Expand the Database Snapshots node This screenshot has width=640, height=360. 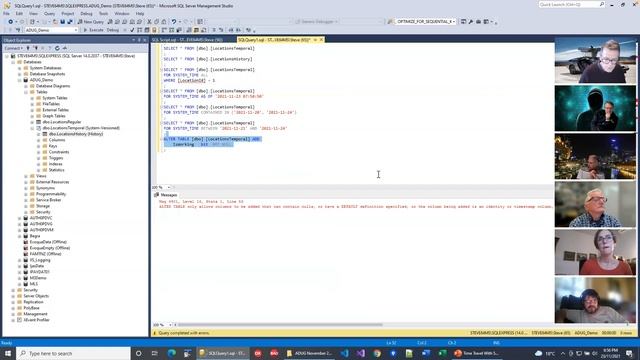pos(19,74)
